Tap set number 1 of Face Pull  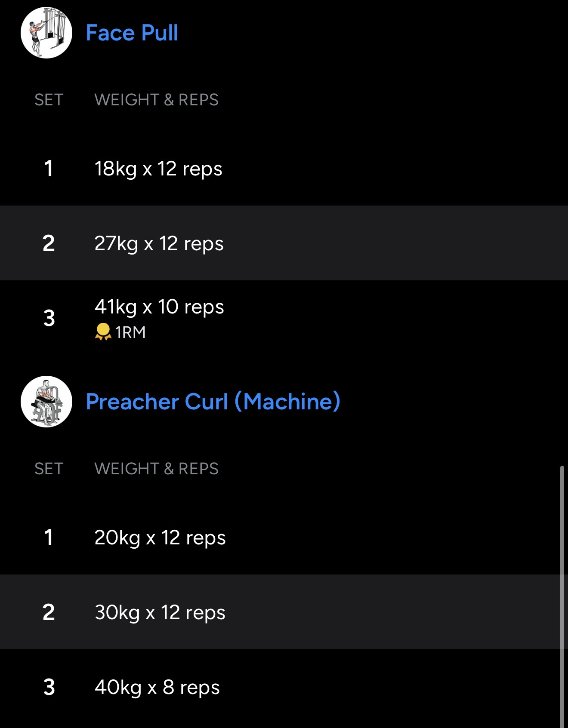click(49, 169)
